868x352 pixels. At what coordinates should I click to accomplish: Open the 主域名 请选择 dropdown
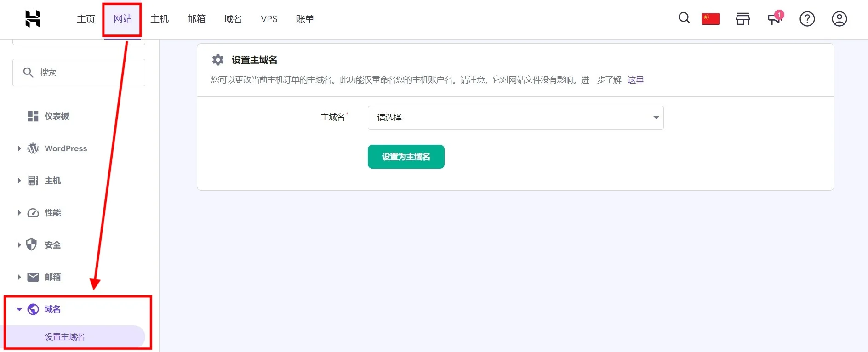tap(515, 118)
